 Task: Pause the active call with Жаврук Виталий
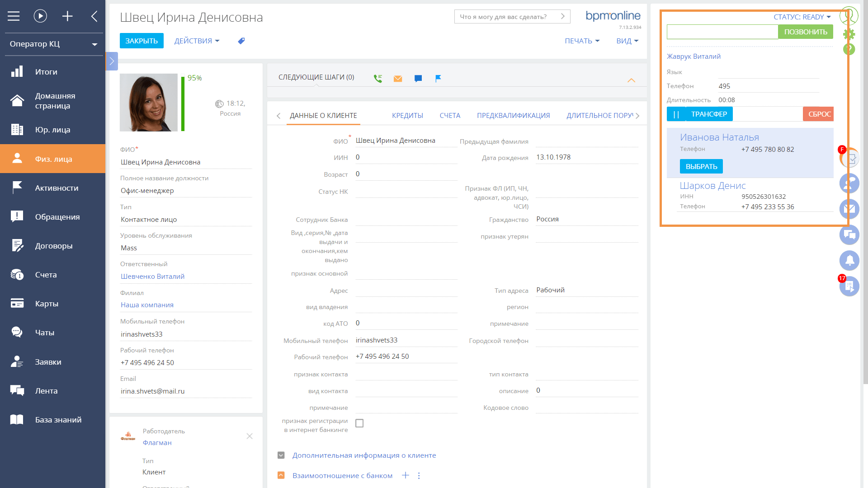(x=677, y=114)
